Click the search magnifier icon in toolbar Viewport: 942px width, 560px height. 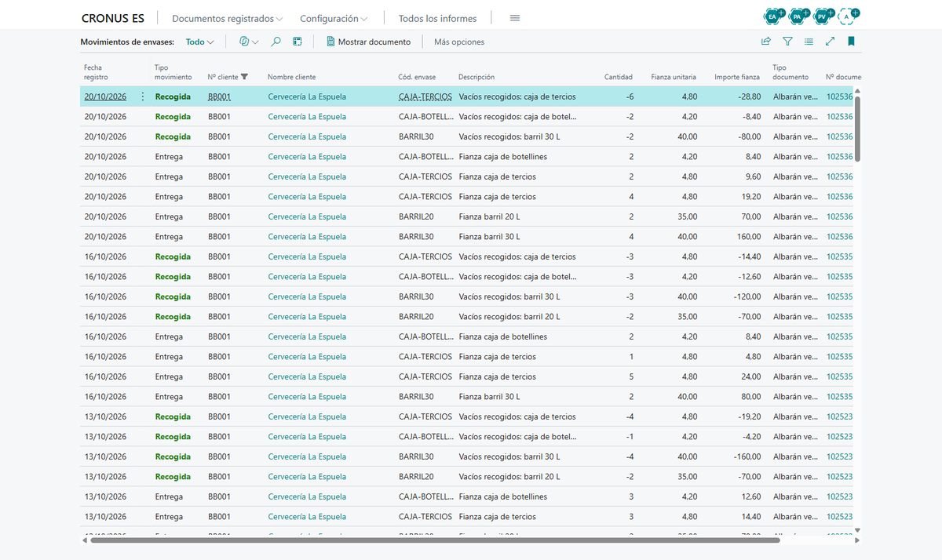click(x=276, y=42)
